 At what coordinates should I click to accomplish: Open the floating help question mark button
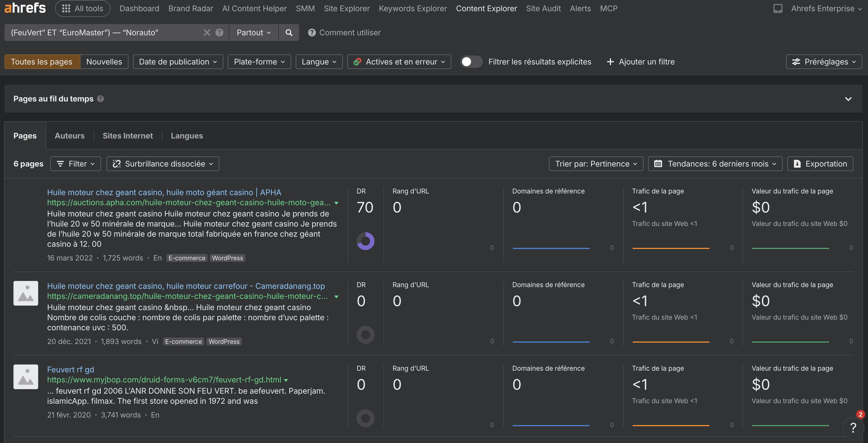pyautogui.click(x=853, y=428)
